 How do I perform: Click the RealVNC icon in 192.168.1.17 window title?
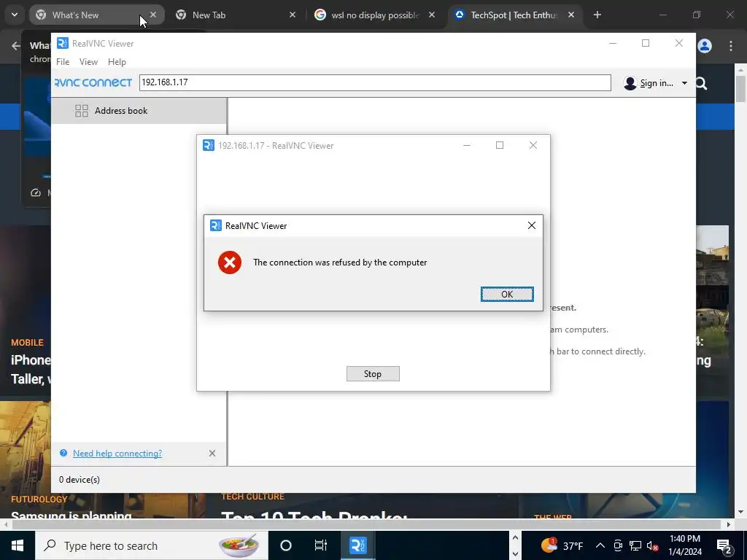pos(209,145)
